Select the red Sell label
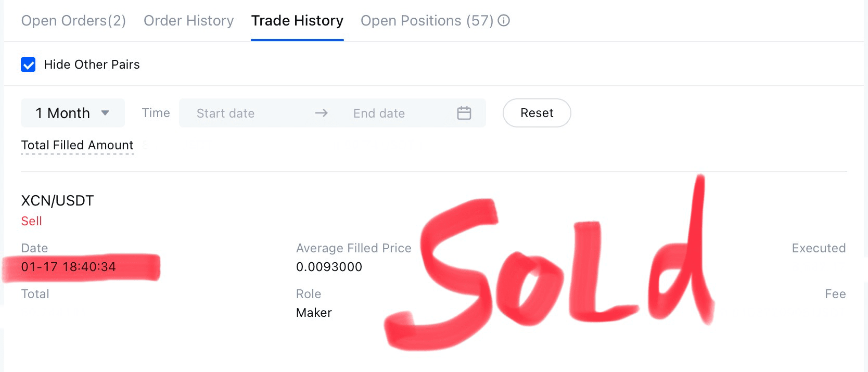This screenshot has height=372, width=868. tap(31, 221)
